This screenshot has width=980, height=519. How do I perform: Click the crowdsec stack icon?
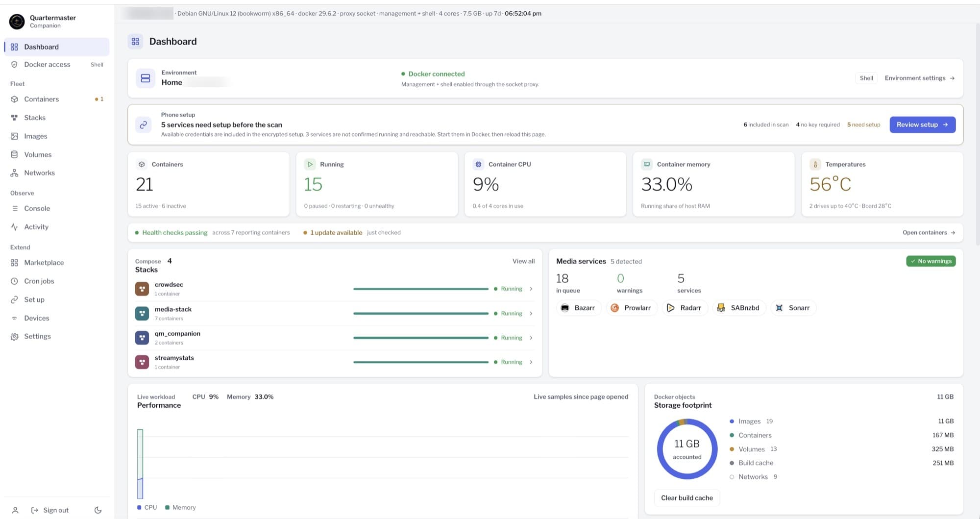(x=142, y=289)
